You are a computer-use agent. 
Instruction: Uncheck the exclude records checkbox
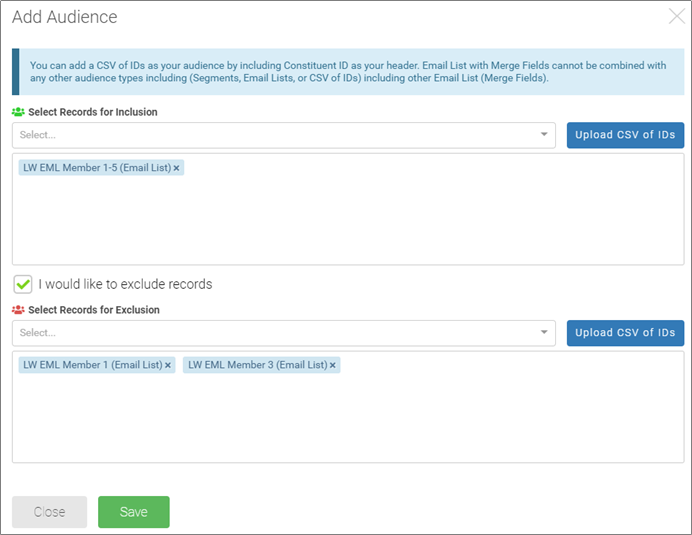(23, 284)
